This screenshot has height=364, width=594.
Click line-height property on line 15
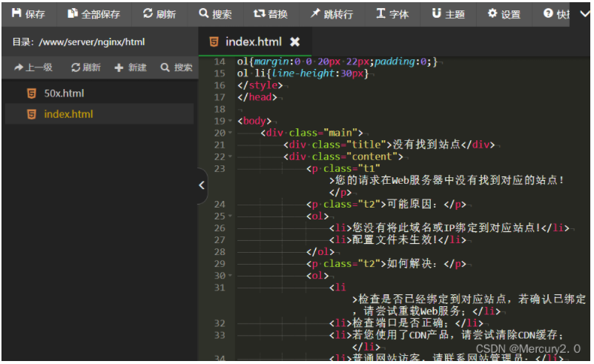pos(303,73)
